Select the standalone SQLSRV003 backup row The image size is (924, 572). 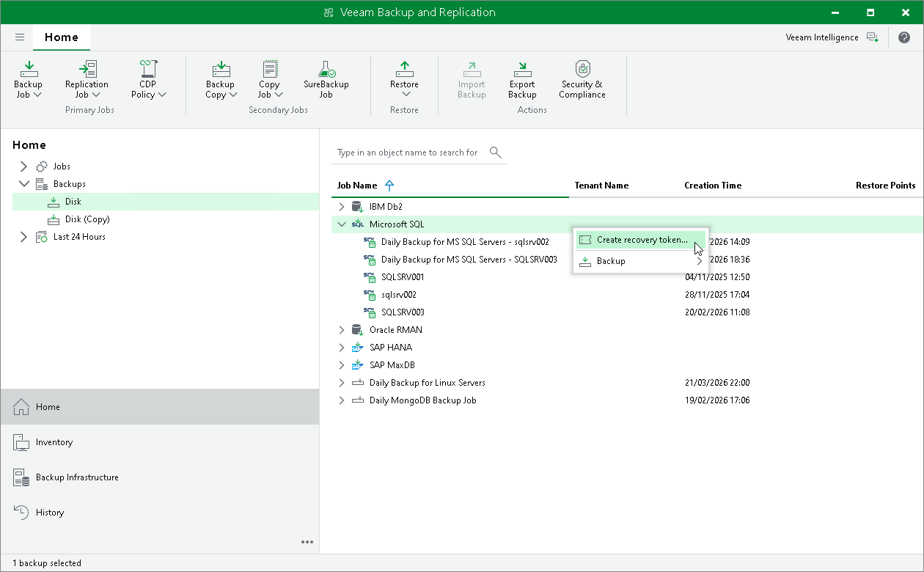[x=627, y=312]
